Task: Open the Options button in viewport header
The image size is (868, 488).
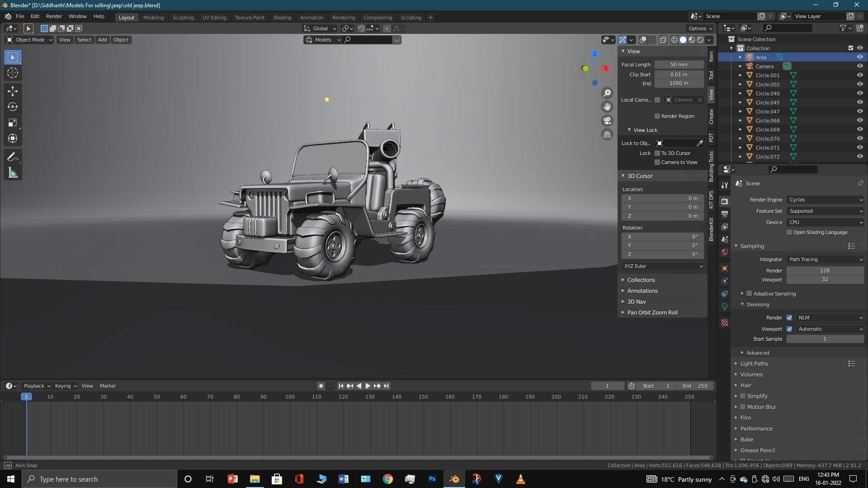Action: click(x=700, y=28)
